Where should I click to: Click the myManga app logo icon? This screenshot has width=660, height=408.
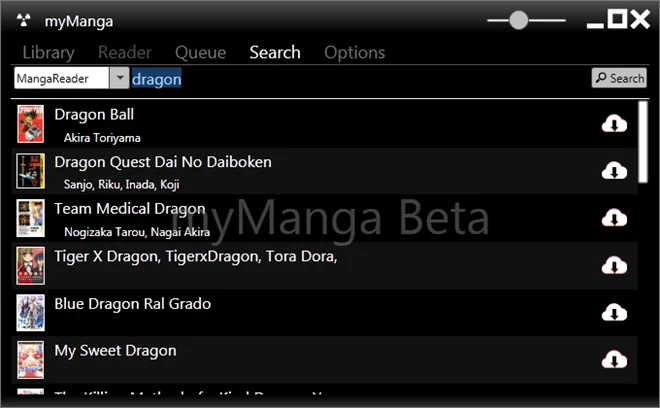[24, 20]
